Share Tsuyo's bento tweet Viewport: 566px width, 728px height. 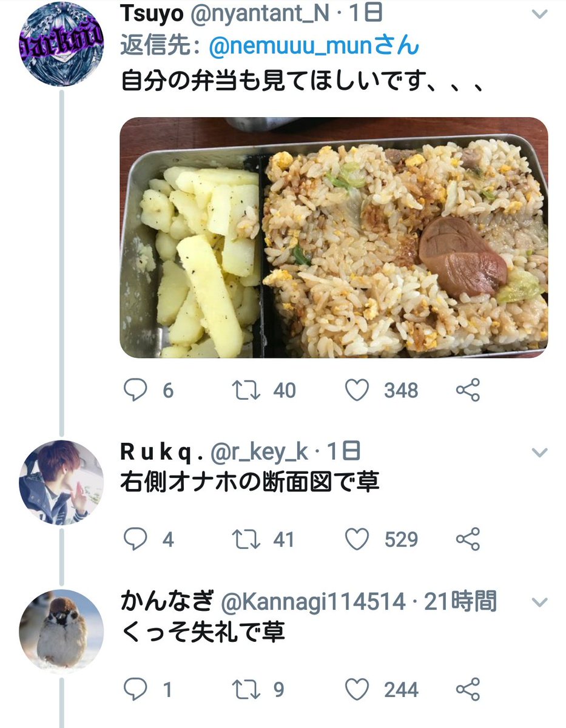pos(468,390)
